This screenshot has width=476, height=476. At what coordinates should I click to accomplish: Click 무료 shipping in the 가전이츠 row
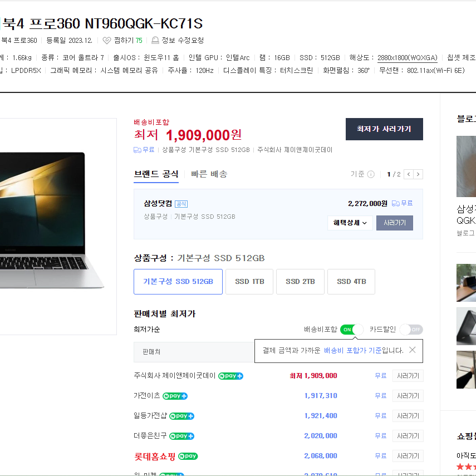[x=381, y=396]
